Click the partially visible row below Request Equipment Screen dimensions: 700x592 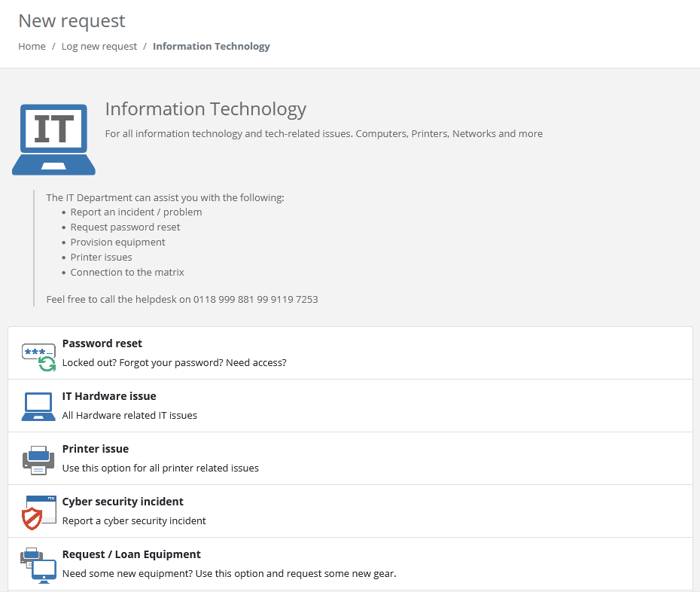tap(350, 590)
